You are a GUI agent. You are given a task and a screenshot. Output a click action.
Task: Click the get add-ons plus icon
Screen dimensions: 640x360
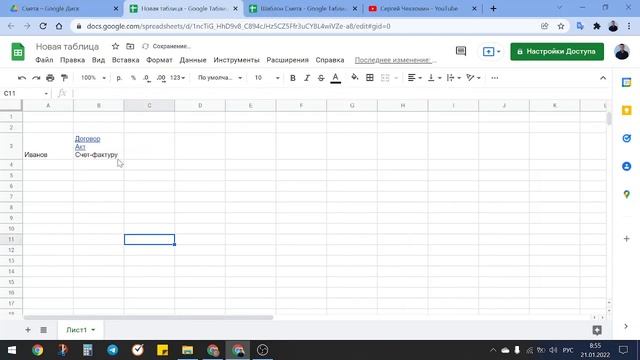627,239
